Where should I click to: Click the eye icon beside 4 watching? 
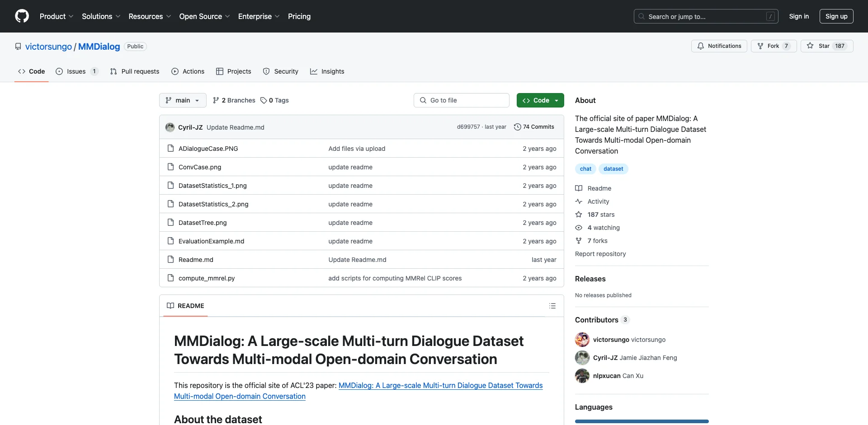(x=579, y=228)
